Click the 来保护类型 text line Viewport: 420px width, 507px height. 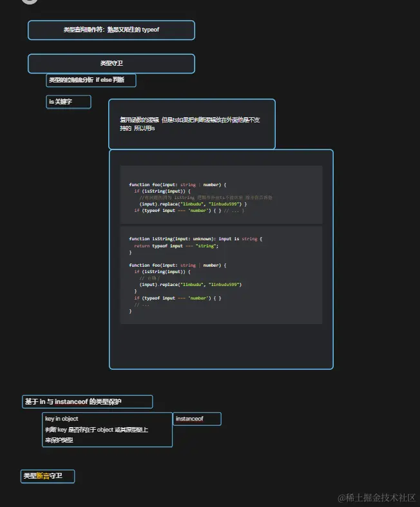coord(59,441)
